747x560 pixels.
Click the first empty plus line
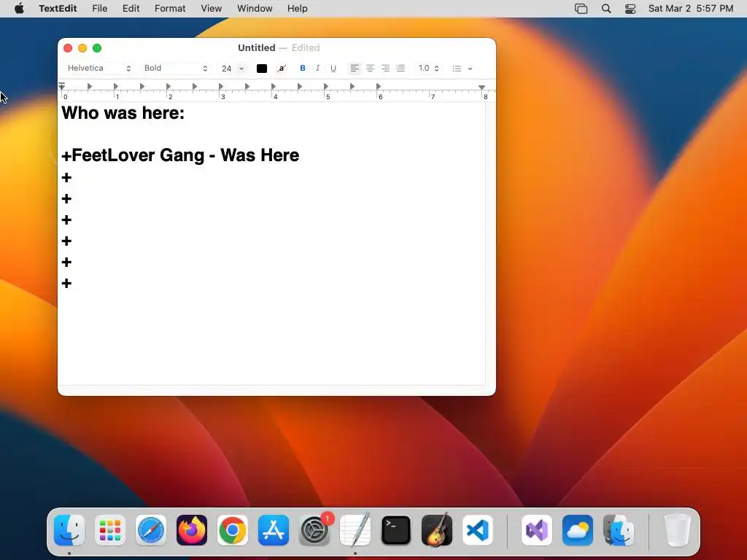click(66, 178)
